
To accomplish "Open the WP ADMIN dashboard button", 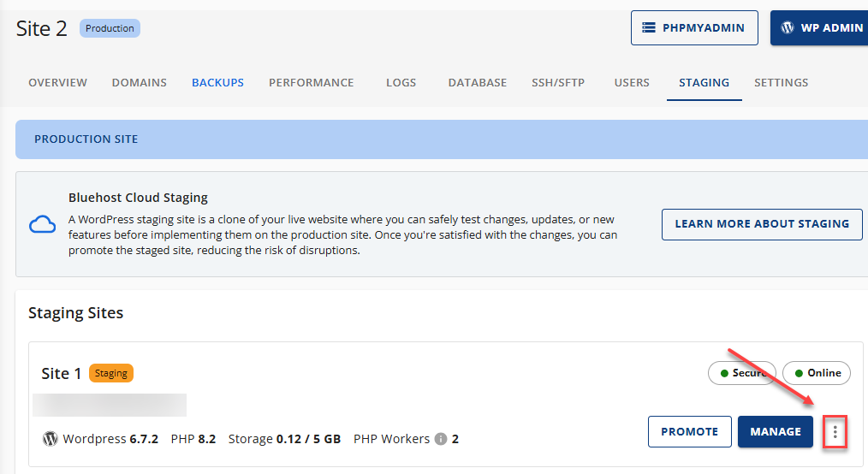I will tap(820, 27).
